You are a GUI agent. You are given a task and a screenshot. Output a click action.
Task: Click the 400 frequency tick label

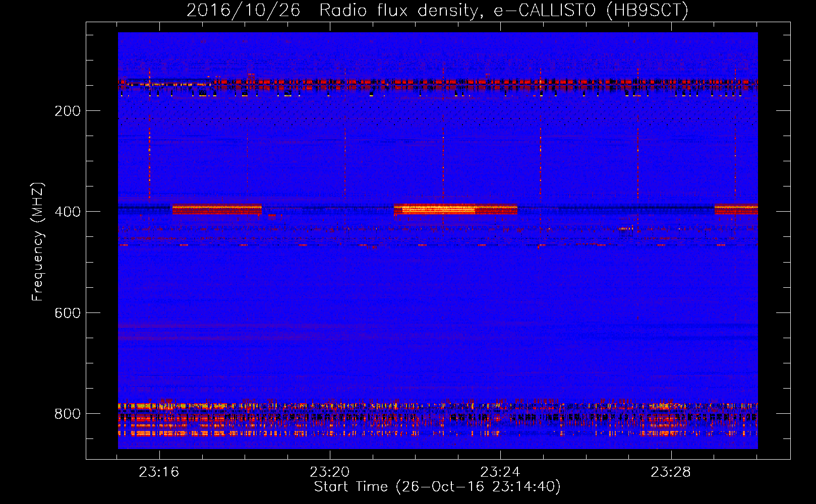68,212
